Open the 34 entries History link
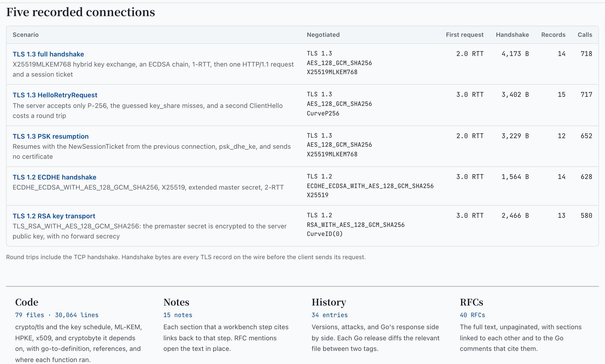 pos(329,315)
